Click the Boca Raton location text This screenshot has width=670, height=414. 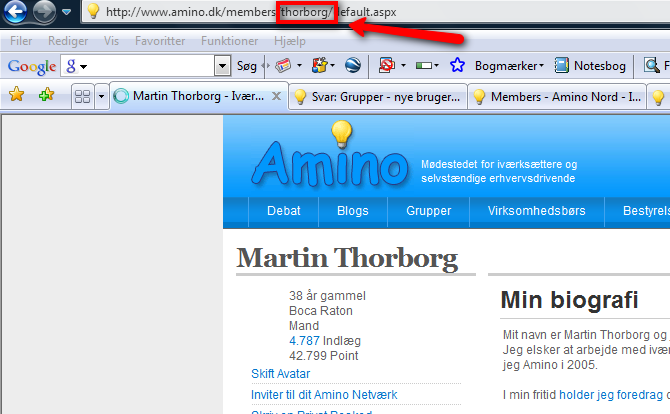pyautogui.click(x=321, y=311)
